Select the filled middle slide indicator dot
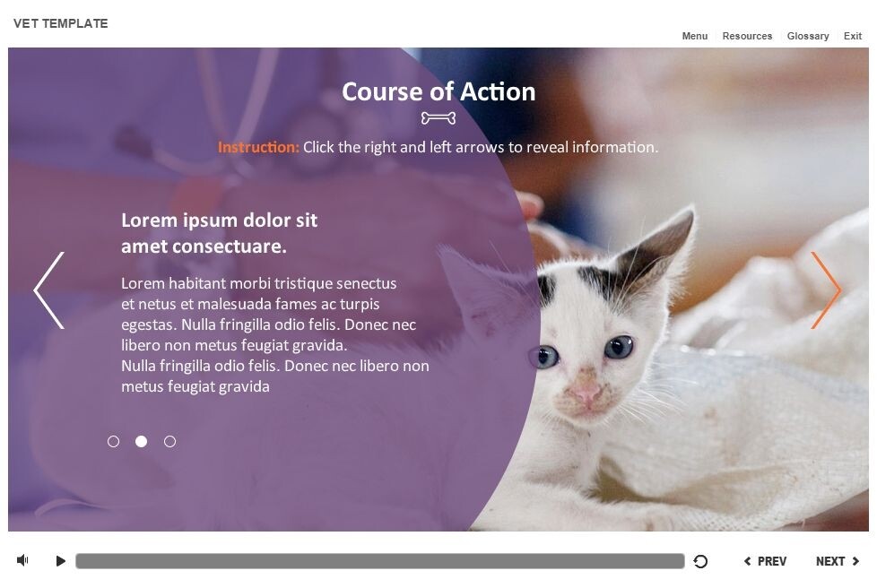Image resolution: width=877 pixels, height=588 pixels. point(142,442)
